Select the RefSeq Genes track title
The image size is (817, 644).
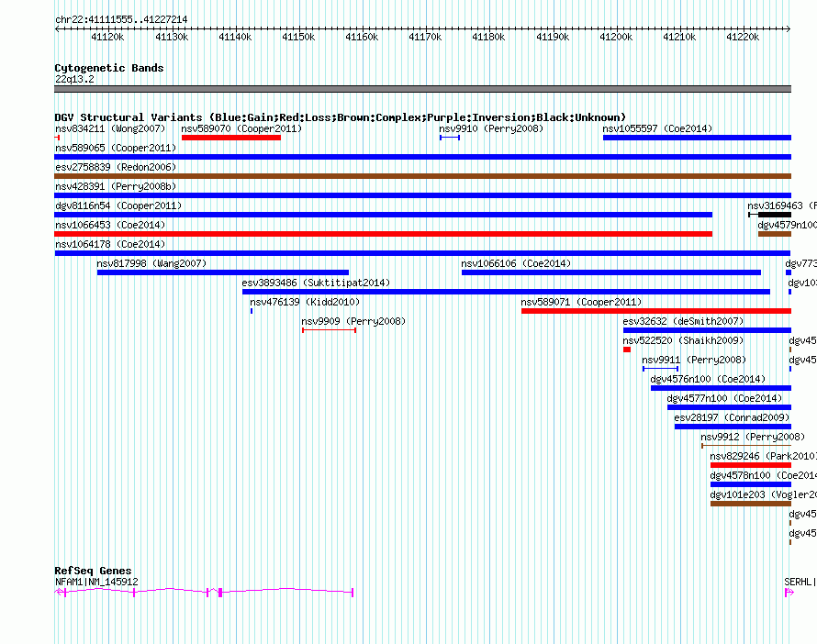[93, 571]
